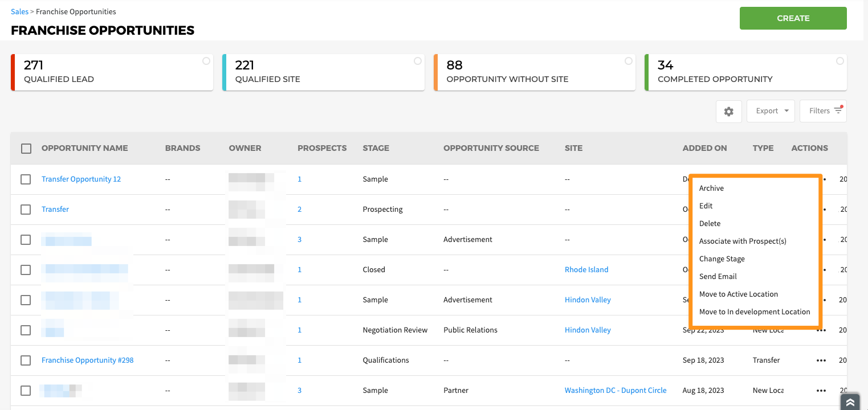Screen dimensions: 868x410
Task: Select Move to Active Location menu item
Action: (738, 294)
